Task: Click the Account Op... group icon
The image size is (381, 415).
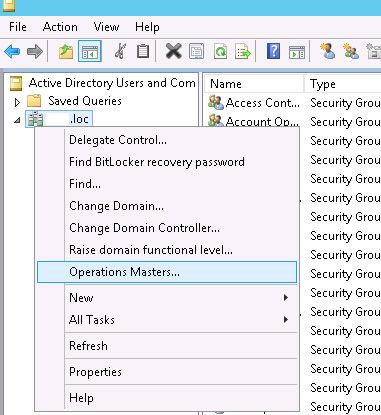Action: pos(215,121)
